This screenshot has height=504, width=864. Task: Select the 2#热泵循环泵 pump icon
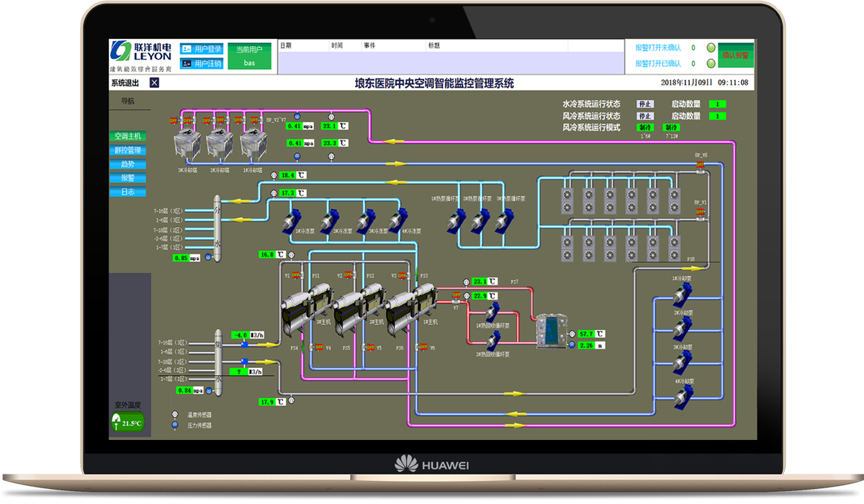[480, 220]
